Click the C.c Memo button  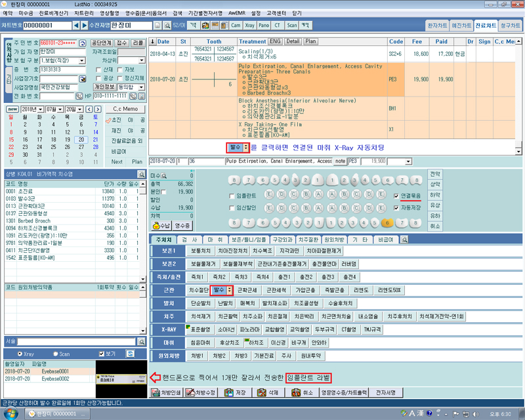125,109
